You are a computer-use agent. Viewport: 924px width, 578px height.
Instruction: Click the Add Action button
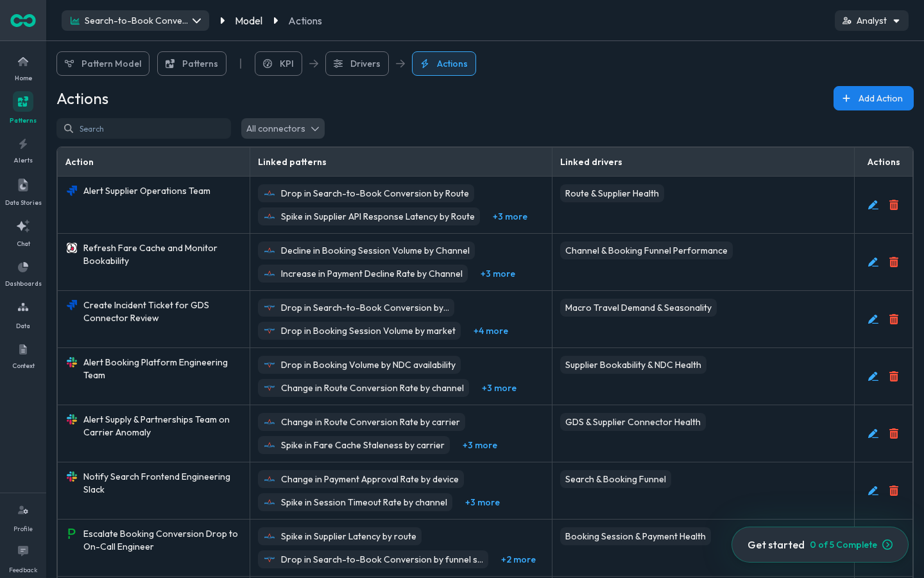click(873, 98)
